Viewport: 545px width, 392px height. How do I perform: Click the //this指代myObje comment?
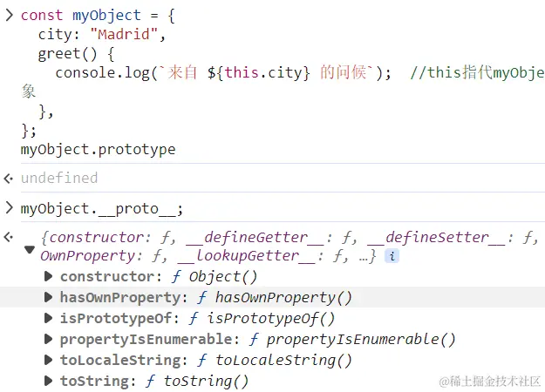477,73
